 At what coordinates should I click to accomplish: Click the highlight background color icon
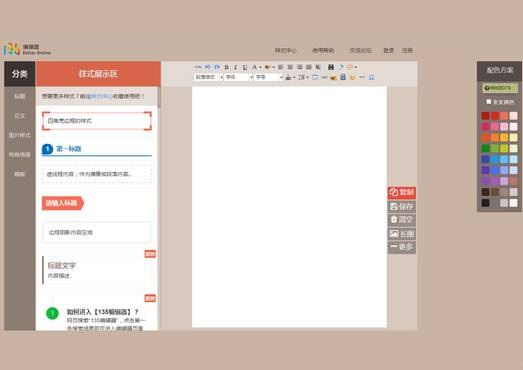pyautogui.click(x=267, y=67)
